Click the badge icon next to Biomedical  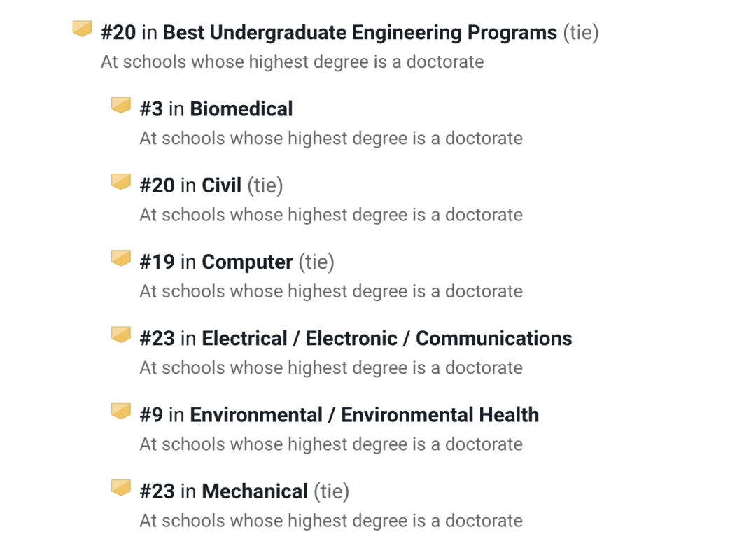(121, 106)
